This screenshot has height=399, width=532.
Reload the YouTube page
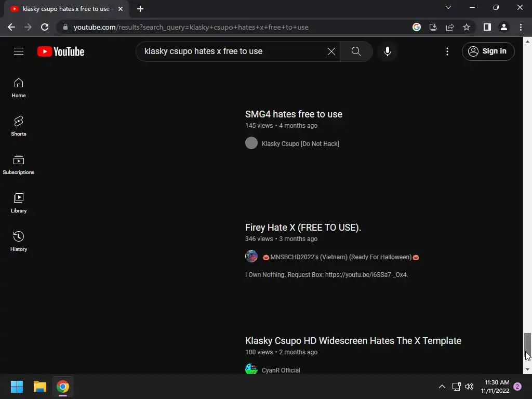click(45, 27)
